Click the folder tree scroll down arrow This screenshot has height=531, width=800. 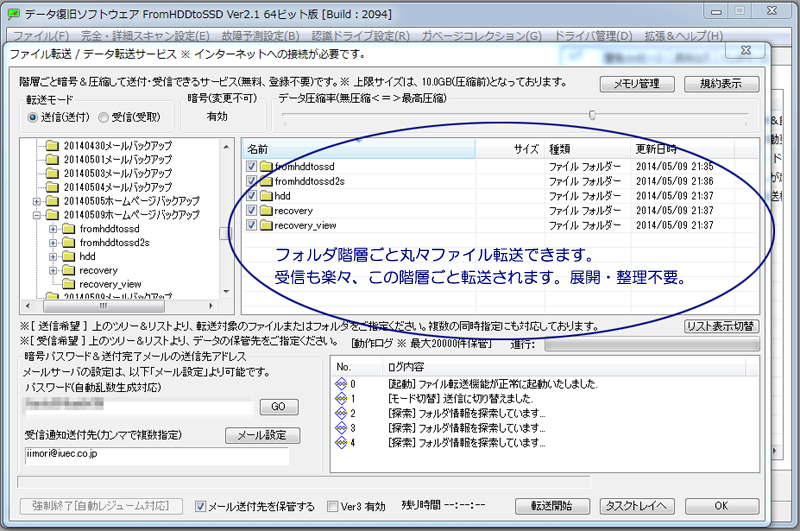coord(227,292)
